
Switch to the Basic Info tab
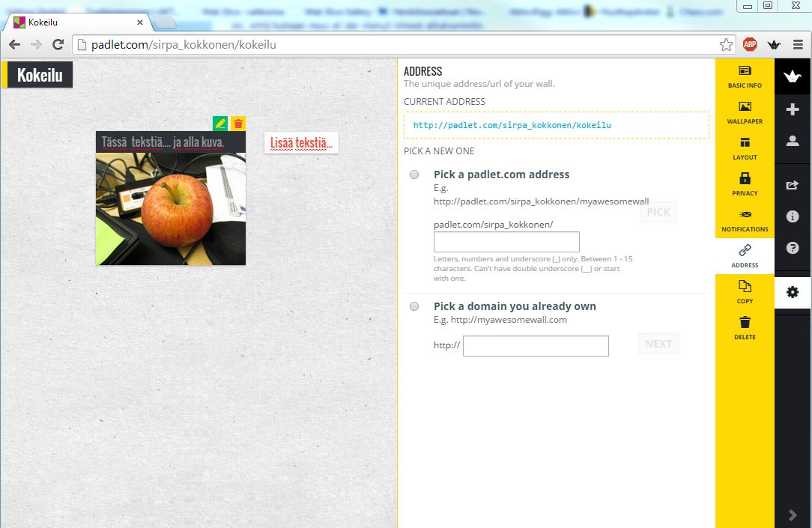click(745, 76)
